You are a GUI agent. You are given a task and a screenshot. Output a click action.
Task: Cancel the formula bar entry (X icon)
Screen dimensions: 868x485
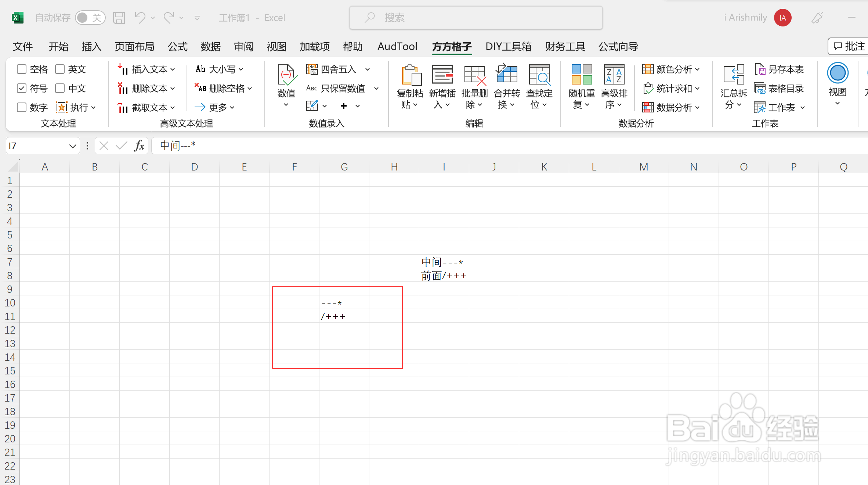[x=104, y=146]
